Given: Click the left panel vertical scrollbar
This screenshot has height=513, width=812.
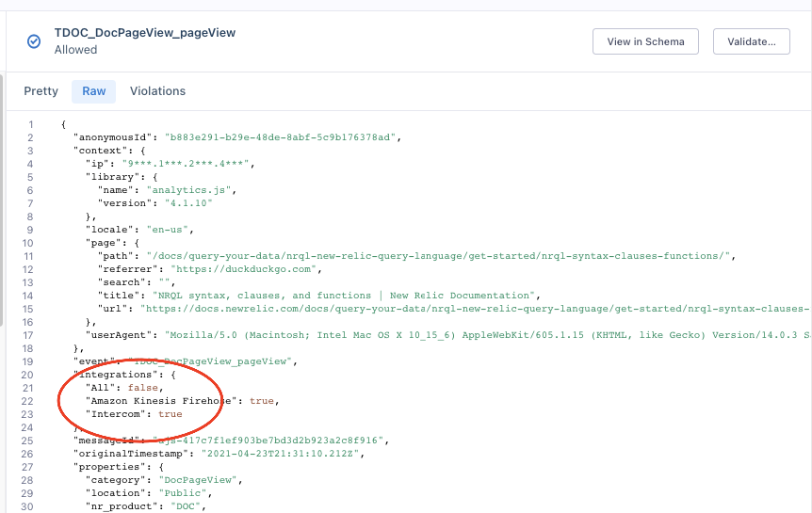Looking at the screenshot, I should 2,200.
